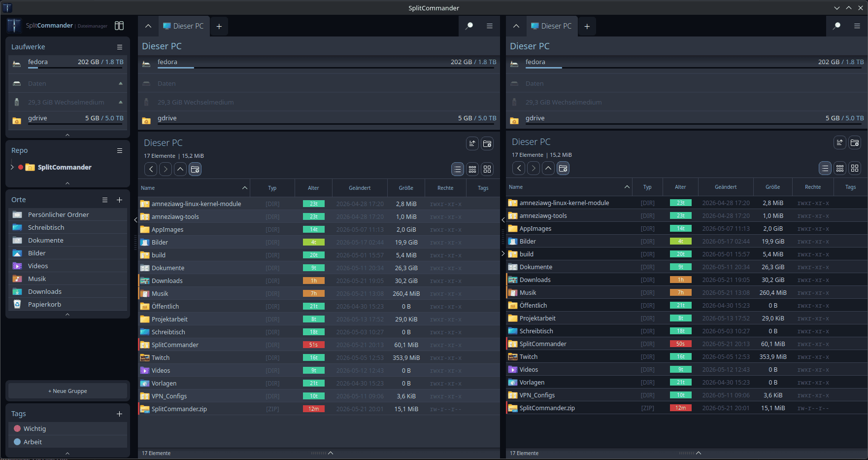The width and height of the screenshot is (868, 460).
Task: Select the Wichtig red tag
Action: [67, 428]
